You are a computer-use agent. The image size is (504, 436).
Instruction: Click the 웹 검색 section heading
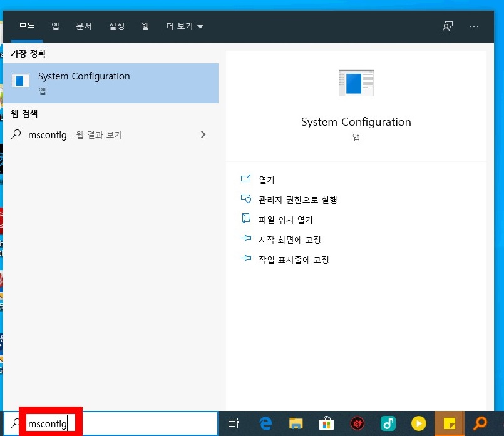pos(24,114)
